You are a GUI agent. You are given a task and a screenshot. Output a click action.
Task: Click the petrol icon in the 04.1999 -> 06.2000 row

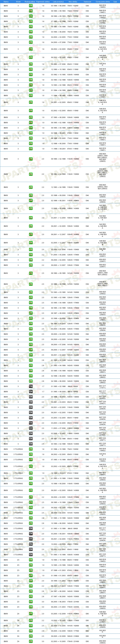[x=31, y=381]
